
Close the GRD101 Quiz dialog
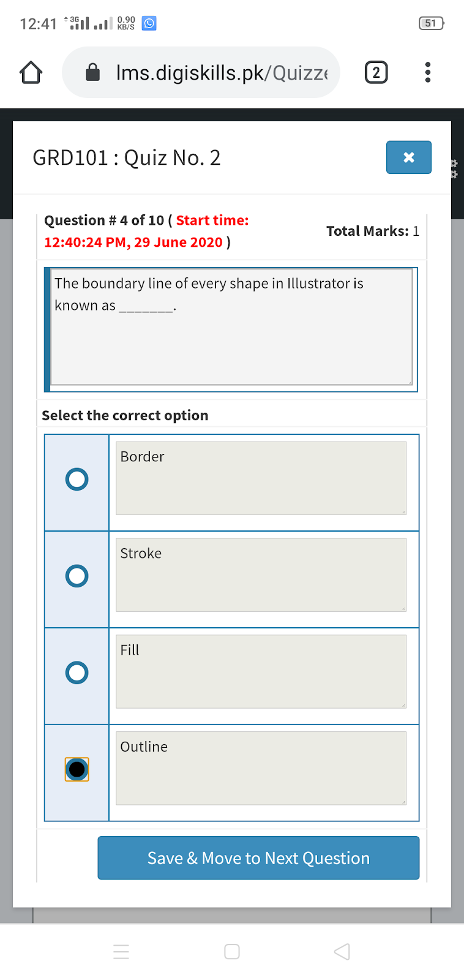(x=408, y=157)
